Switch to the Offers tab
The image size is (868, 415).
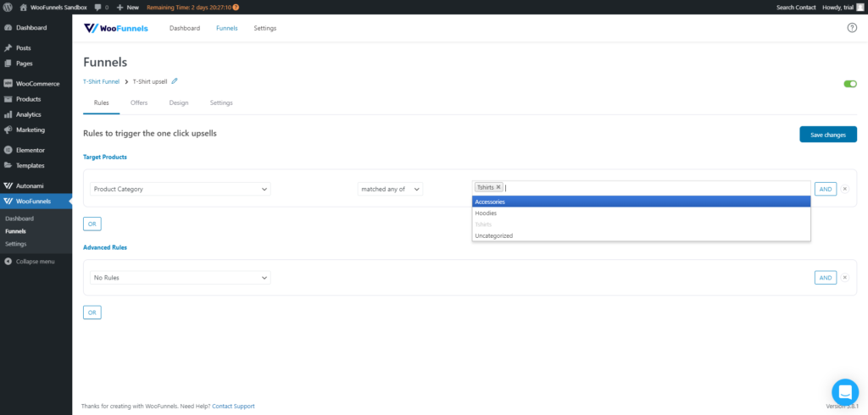139,103
